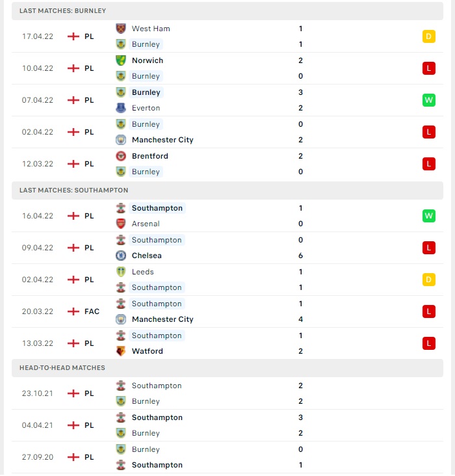The width and height of the screenshot is (455, 476).
Task: Click the Norwich club crest
Action: click(121, 60)
